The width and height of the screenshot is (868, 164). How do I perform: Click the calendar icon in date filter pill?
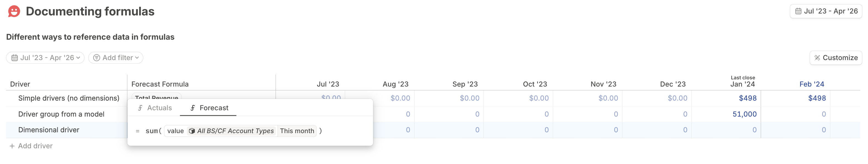pyautogui.click(x=15, y=58)
